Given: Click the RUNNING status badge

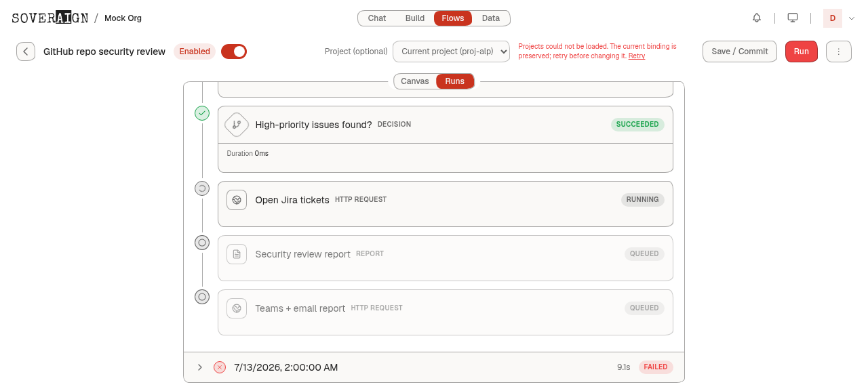Looking at the screenshot, I should pyautogui.click(x=643, y=200).
